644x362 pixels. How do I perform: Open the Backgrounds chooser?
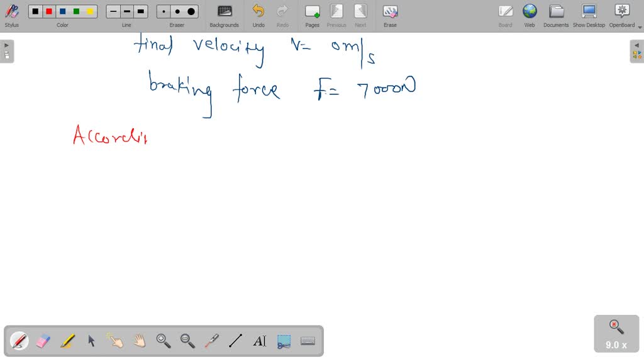click(225, 16)
